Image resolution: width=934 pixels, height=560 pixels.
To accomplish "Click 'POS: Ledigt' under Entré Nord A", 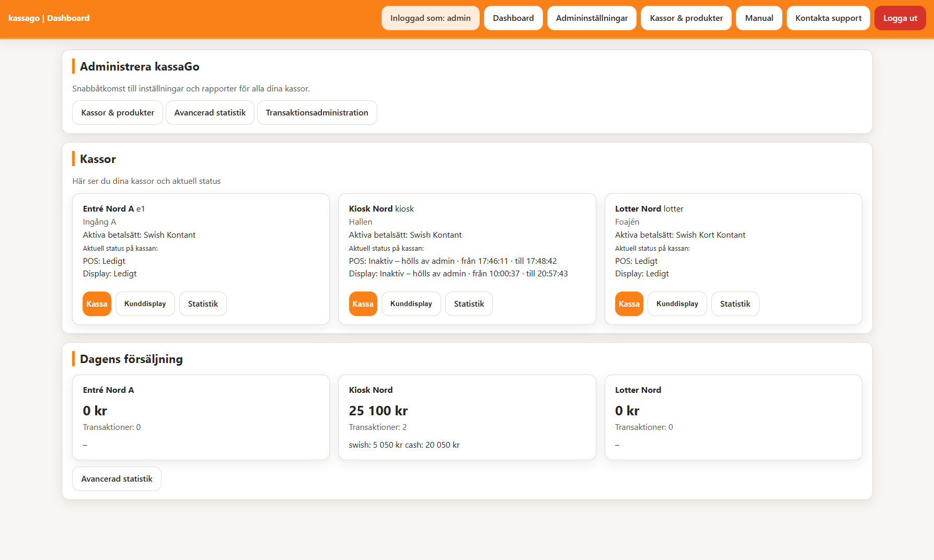I will click(x=104, y=261).
